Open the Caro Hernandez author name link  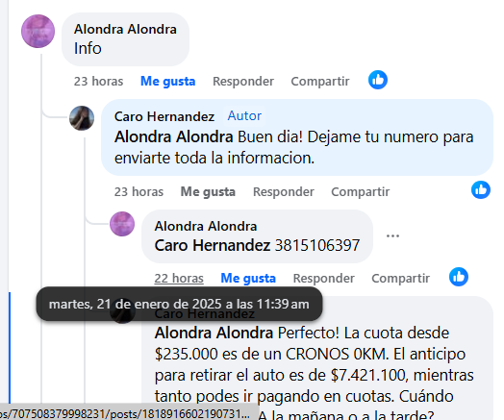pyautogui.click(x=164, y=116)
